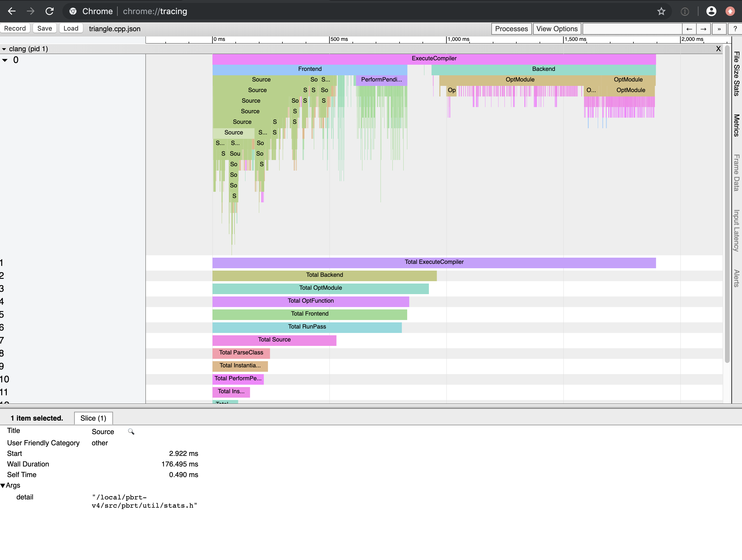742x560 pixels.
Task: Click the browser back arrow icon
Action: click(x=12, y=11)
